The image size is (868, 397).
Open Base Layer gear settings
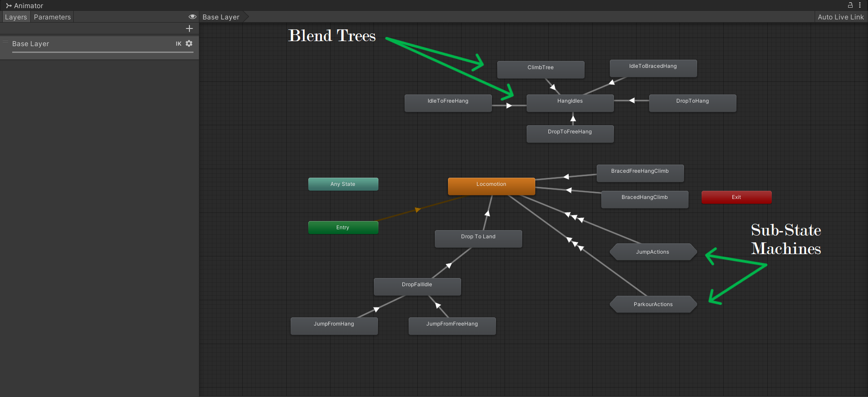tap(189, 43)
